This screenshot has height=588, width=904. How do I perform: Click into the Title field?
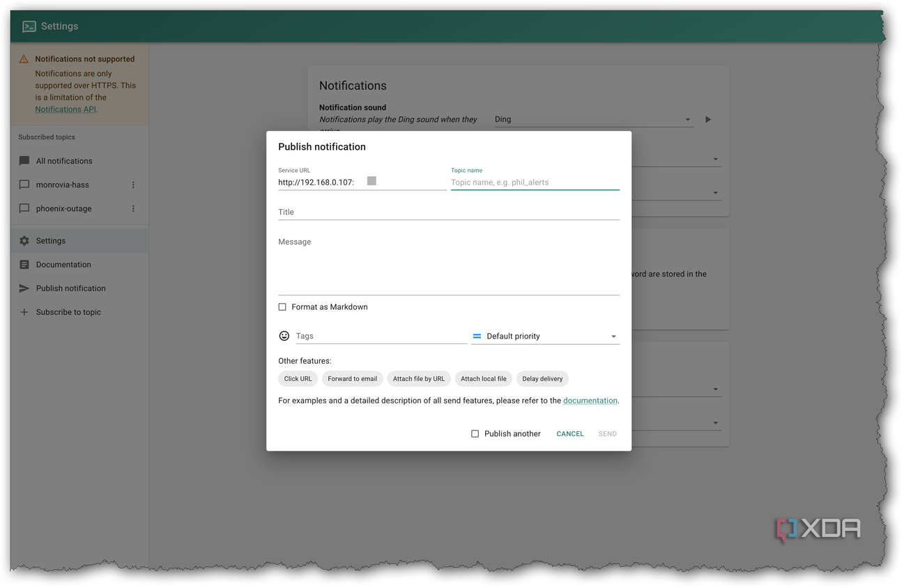[x=449, y=212]
